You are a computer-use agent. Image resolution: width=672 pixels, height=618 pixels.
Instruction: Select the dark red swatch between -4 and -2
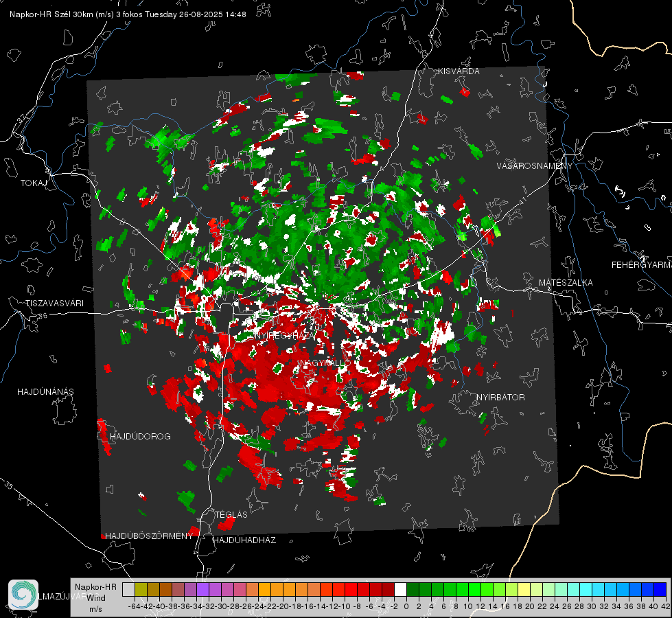(388, 589)
